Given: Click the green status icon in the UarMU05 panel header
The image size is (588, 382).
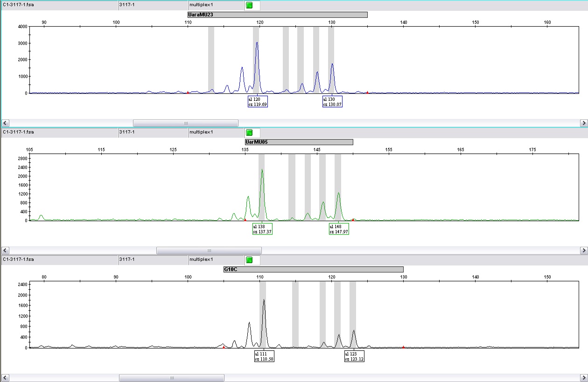Looking at the screenshot, I should pos(249,132).
